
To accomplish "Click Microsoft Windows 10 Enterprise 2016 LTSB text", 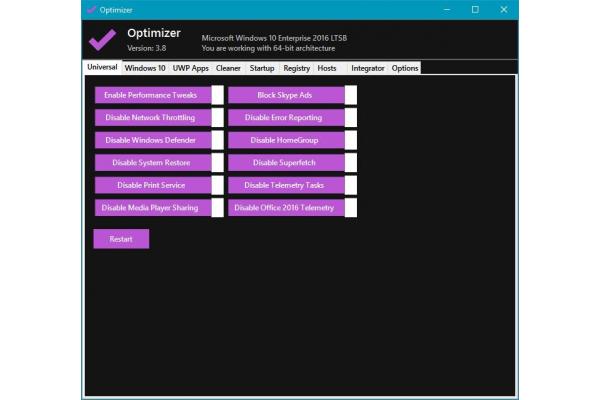I will pyautogui.click(x=274, y=38).
